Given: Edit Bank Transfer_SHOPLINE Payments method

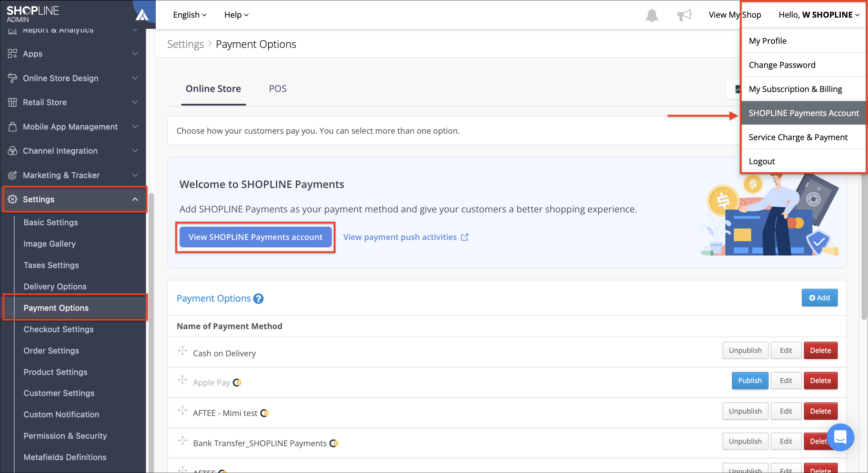Looking at the screenshot, I should pos(786,441).
